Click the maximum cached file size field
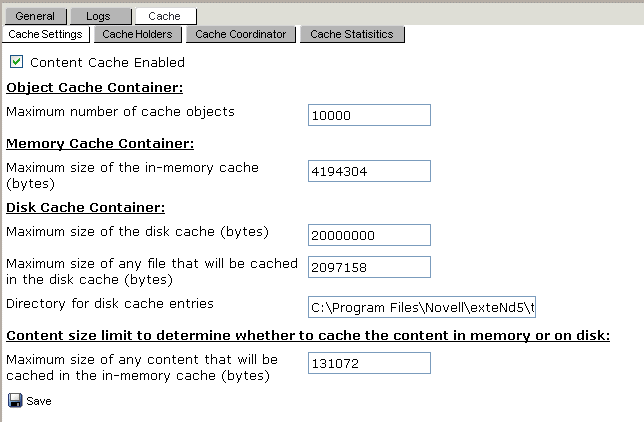Viewport: 644px width, 422px height. 369,267
